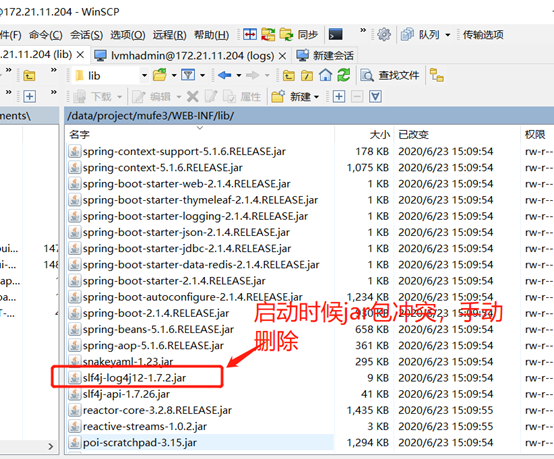This screenshot has height=459, width=554.
Task: Go back with the blue arrow
Action: [224, 75]
